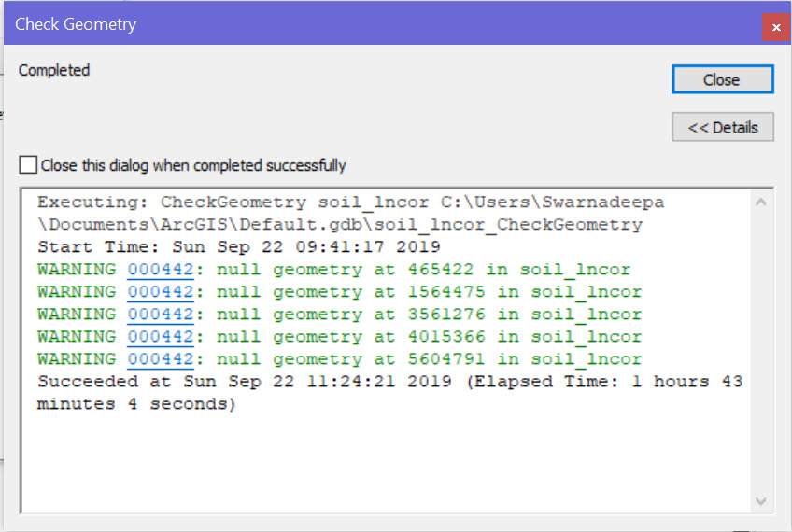The image size is (792, 532).
Task: Collapse the << Details section
Action: pyautogui.click(x=722, y=127)
